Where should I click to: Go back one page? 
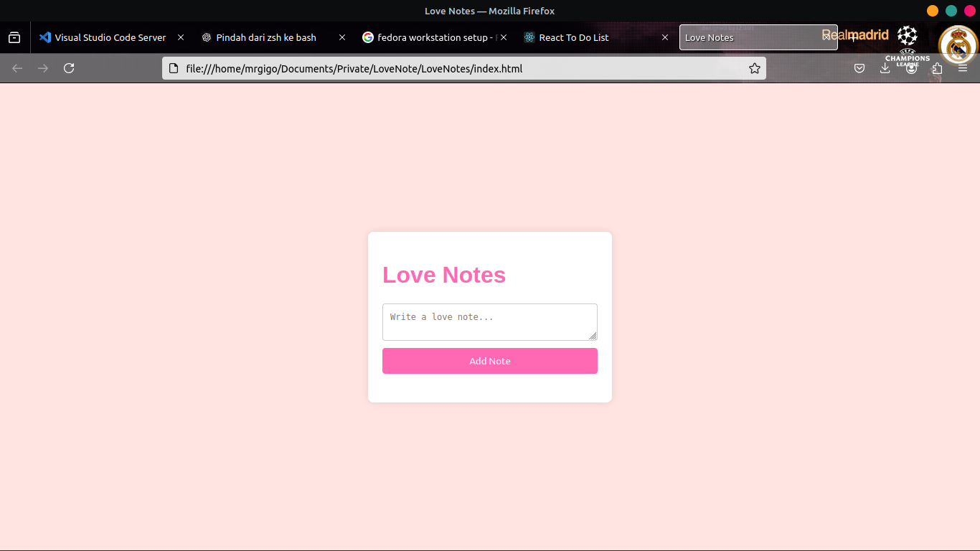(17, 68)
